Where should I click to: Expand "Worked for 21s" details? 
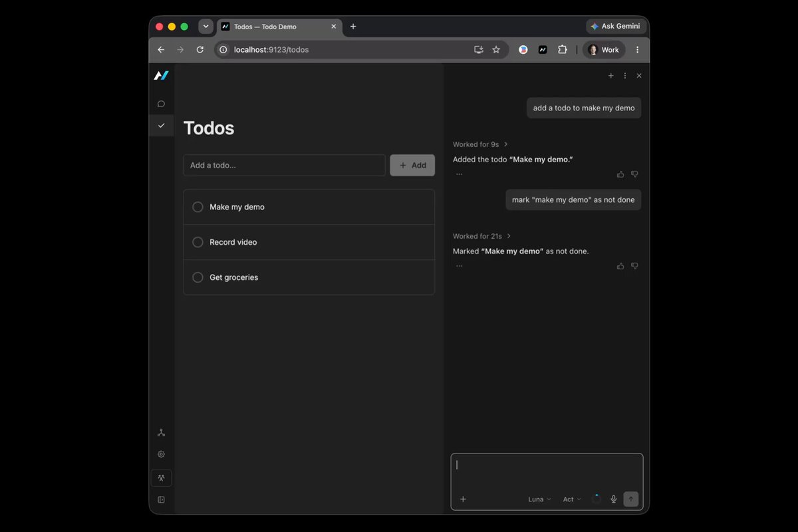pos(481,236)
